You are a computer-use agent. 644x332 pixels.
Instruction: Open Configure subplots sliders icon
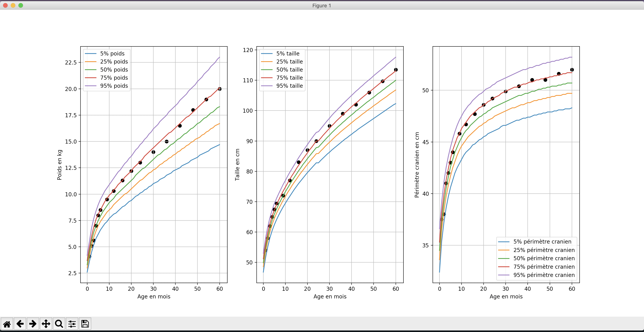pos(72,324)
